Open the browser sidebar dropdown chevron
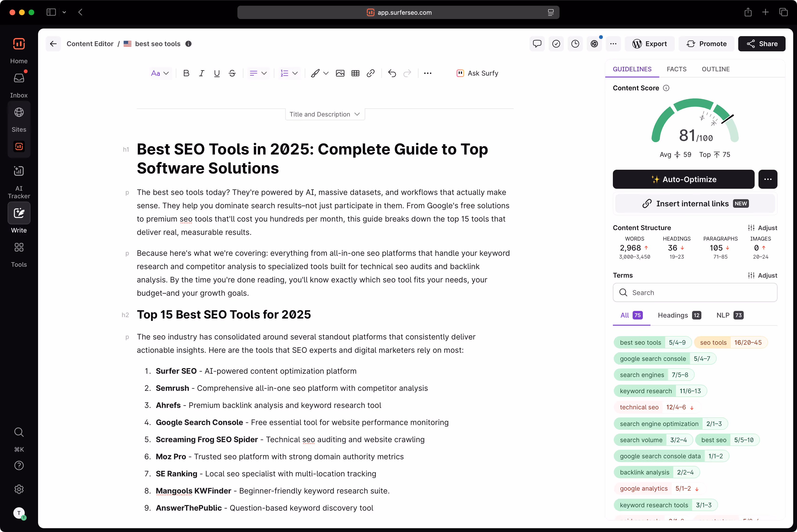 [x=64, y=12]
